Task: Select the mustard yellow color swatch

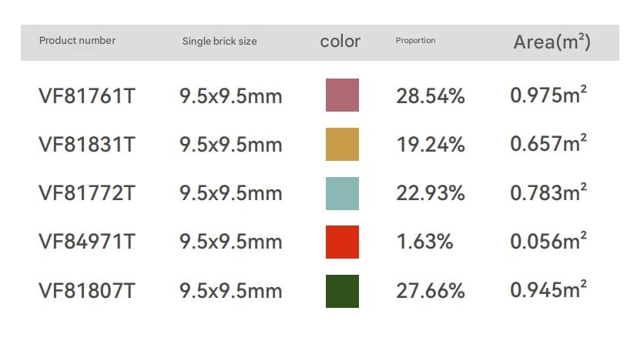Action: (342, 144)
